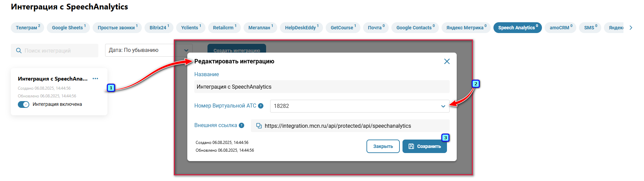Click help icon next to Внешняя ссылка

point(241,125)
